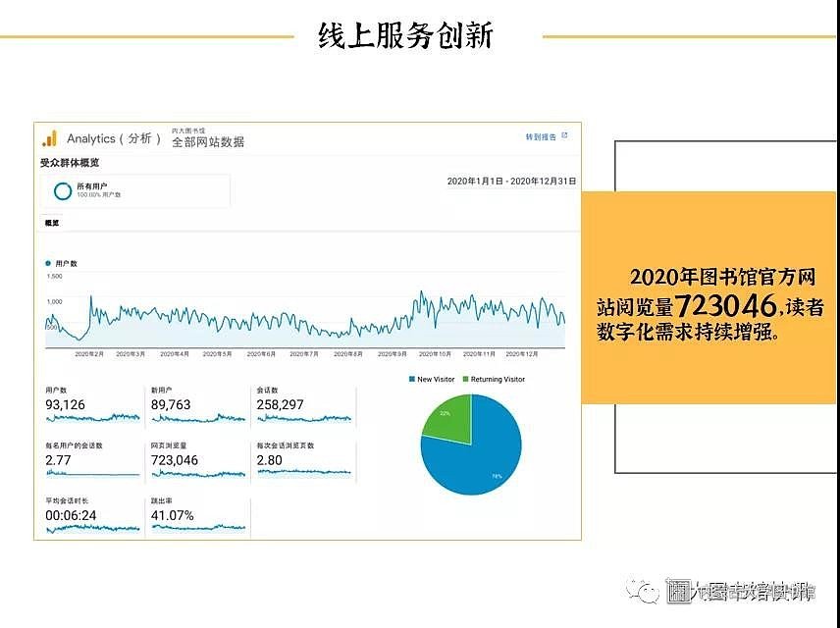The image size is (840, 628).
Task: Open the 全部网站数据 view selector
Action: (x=208, y=141)
